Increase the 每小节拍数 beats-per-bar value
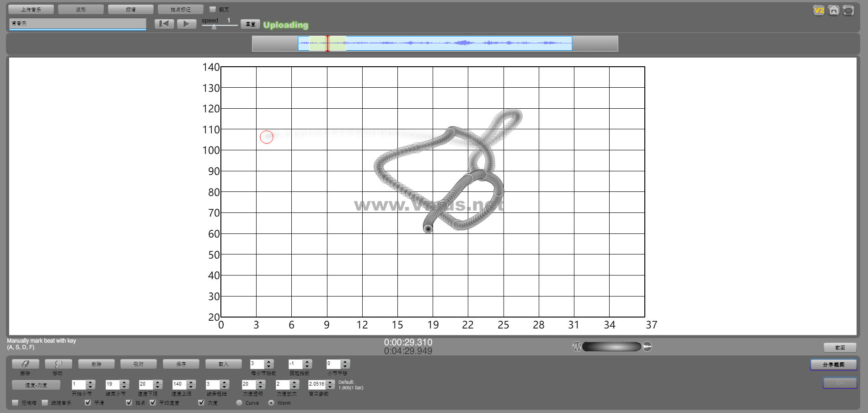The width and height of the screenshot is (868, 413). point(269,362)
